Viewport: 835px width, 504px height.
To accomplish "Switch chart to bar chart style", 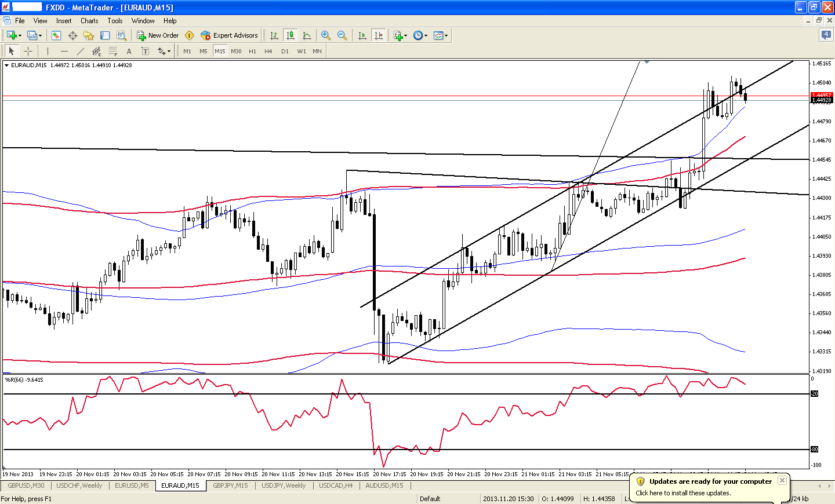I will click(274, 35).
